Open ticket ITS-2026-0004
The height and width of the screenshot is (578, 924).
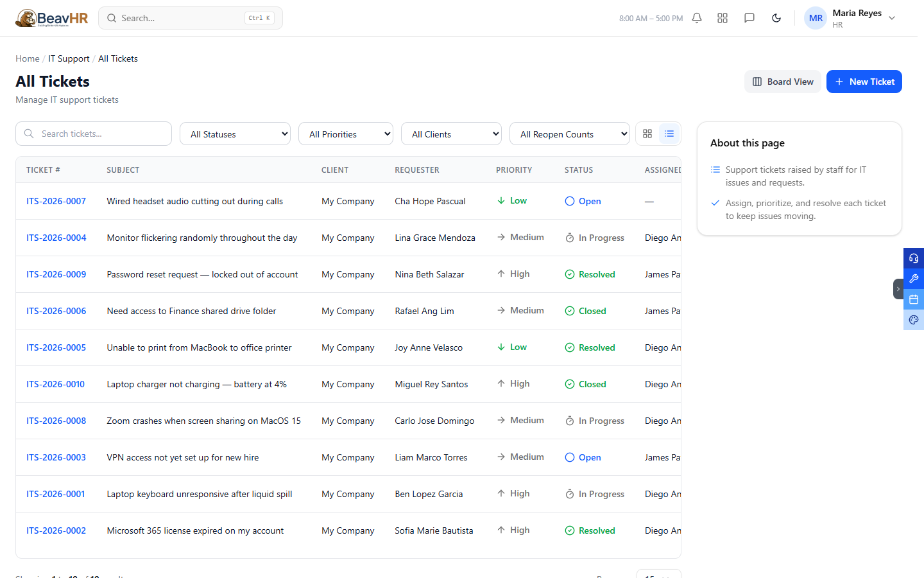(56, 238)
